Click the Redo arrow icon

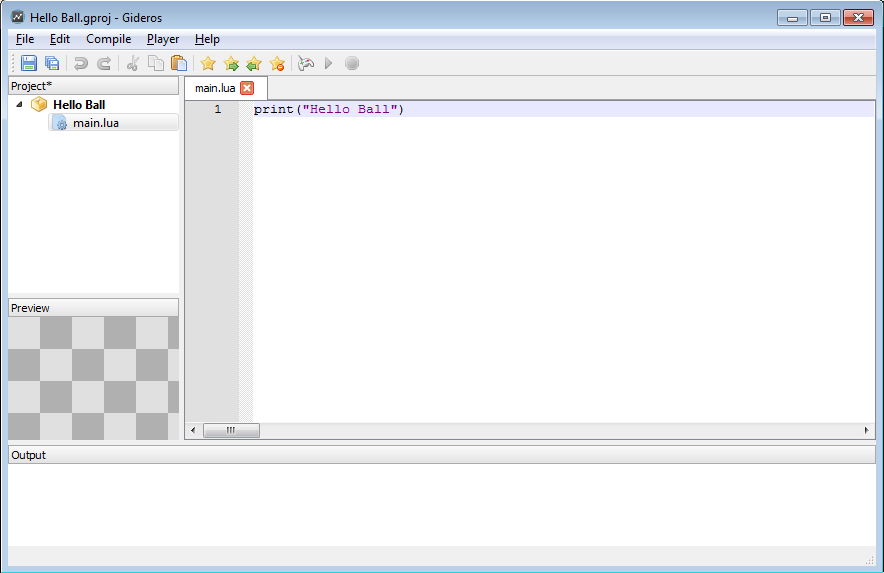[x=104, y=63]
